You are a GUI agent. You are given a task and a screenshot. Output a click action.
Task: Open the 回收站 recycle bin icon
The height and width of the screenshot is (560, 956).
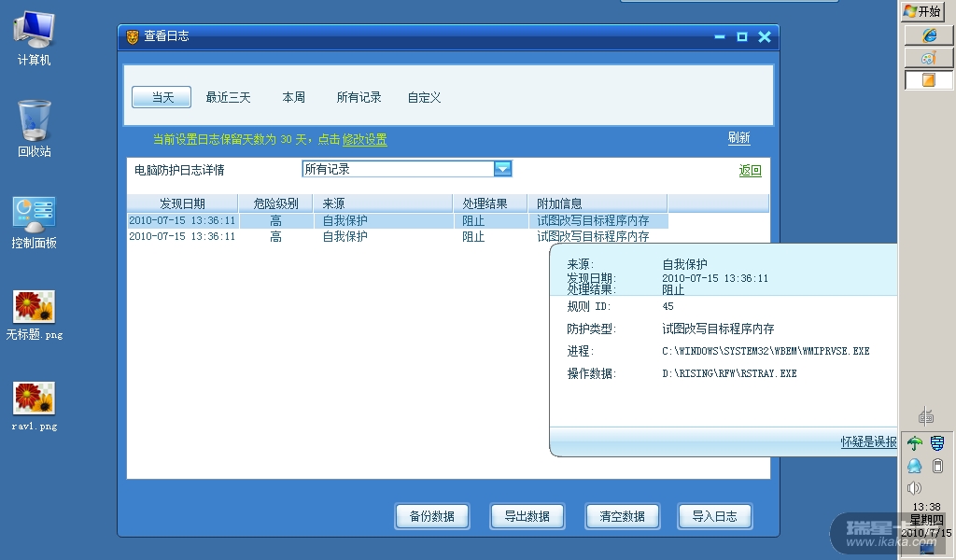pyautogui.click(x=35, y=129)
